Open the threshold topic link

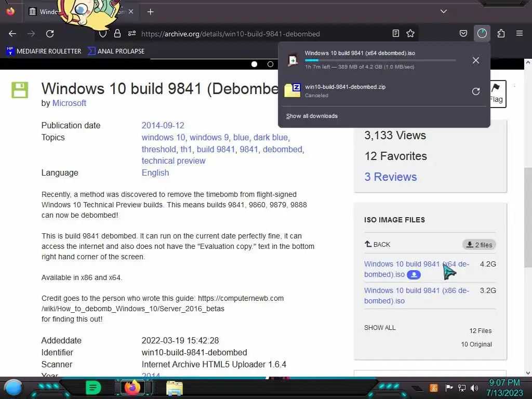point(159,149)
